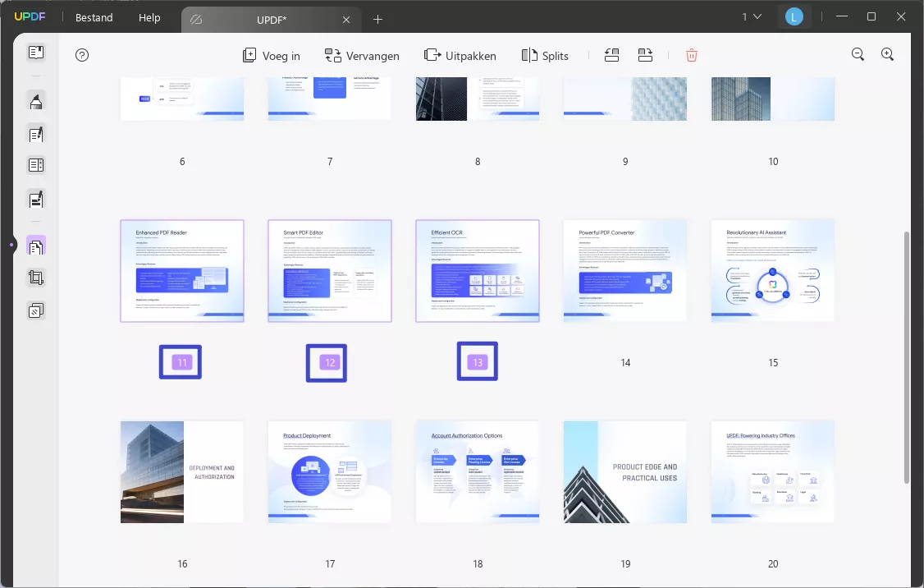
Task: Open the user account avatar L
Action: [x=794, y=17]
